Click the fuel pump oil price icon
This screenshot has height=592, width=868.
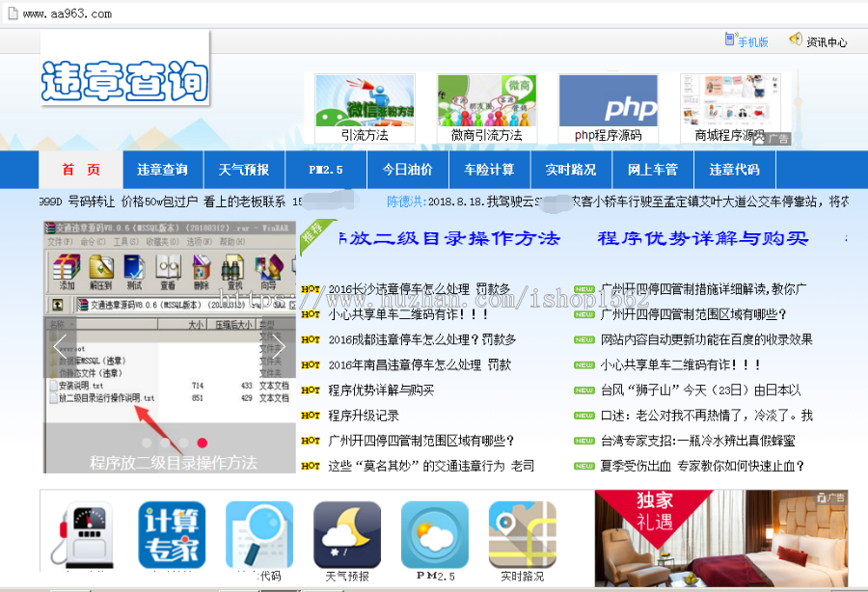pyautogui.click(x=83, y=535)
